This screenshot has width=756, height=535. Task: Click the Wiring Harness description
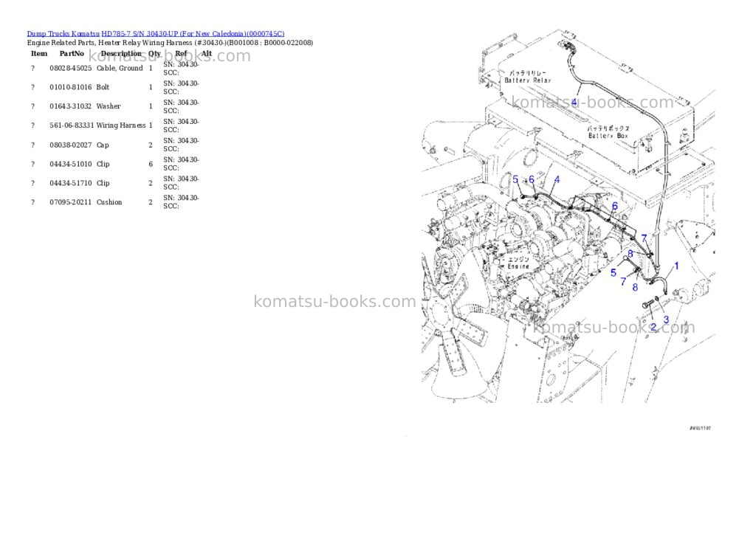tap(121, 125)
